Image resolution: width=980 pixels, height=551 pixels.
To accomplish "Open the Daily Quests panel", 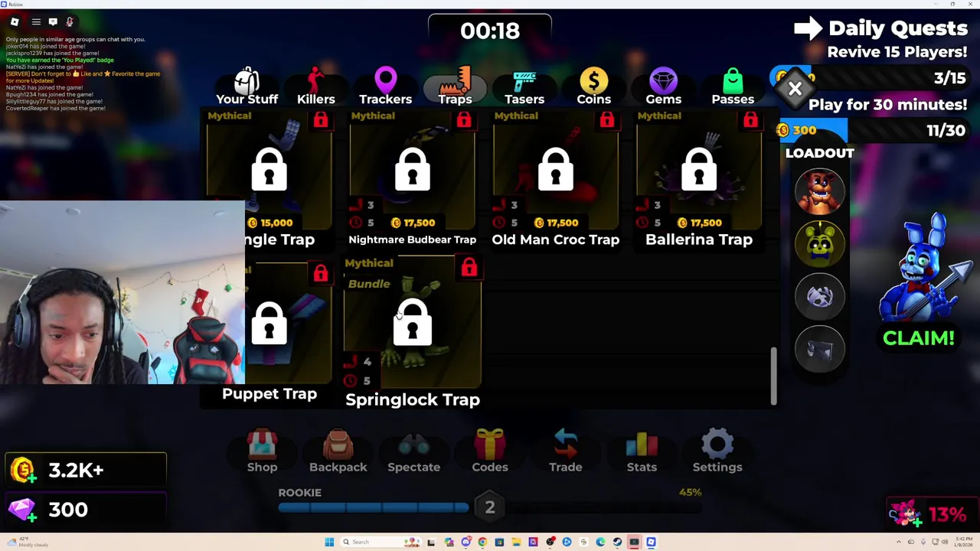I will [x=880, y=29].
